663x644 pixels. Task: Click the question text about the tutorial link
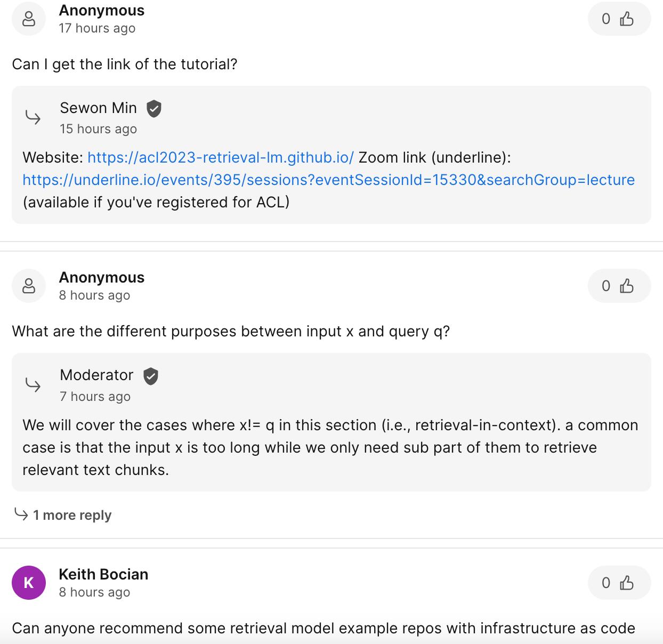pyautogui.click(x=125, y=65)
